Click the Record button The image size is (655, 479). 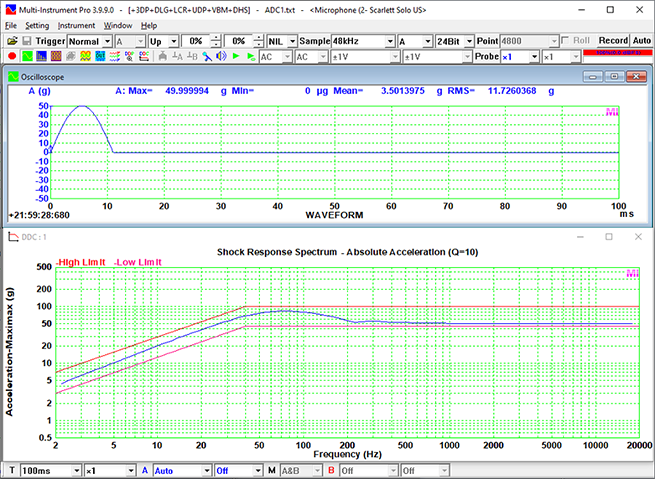(x=612, y=41)
